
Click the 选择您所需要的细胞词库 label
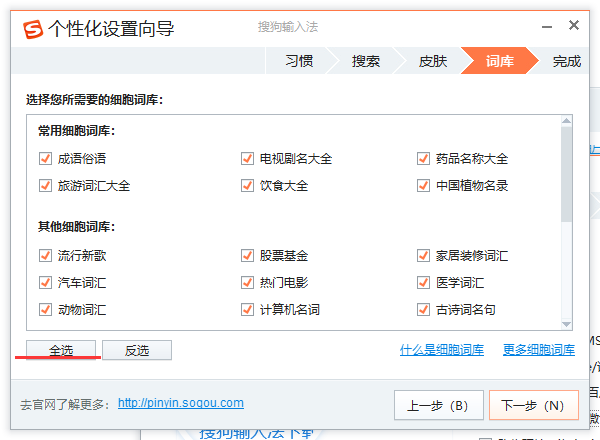coord(95,100)
